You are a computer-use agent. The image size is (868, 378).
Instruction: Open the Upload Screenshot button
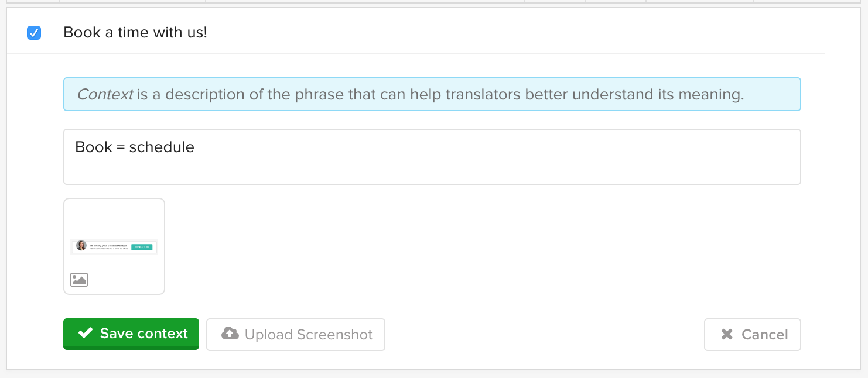point(296,335)
